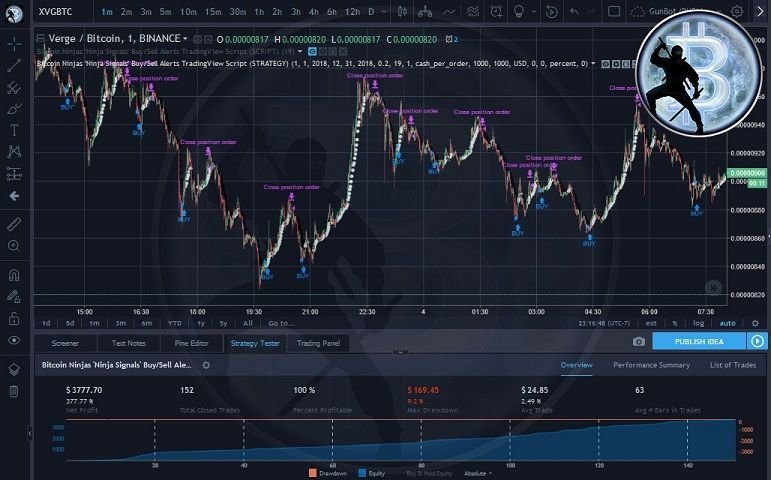Screen dimensions: 771x480
Task: Click the XVGBTC symbol search field
Action: click(56, 12)
